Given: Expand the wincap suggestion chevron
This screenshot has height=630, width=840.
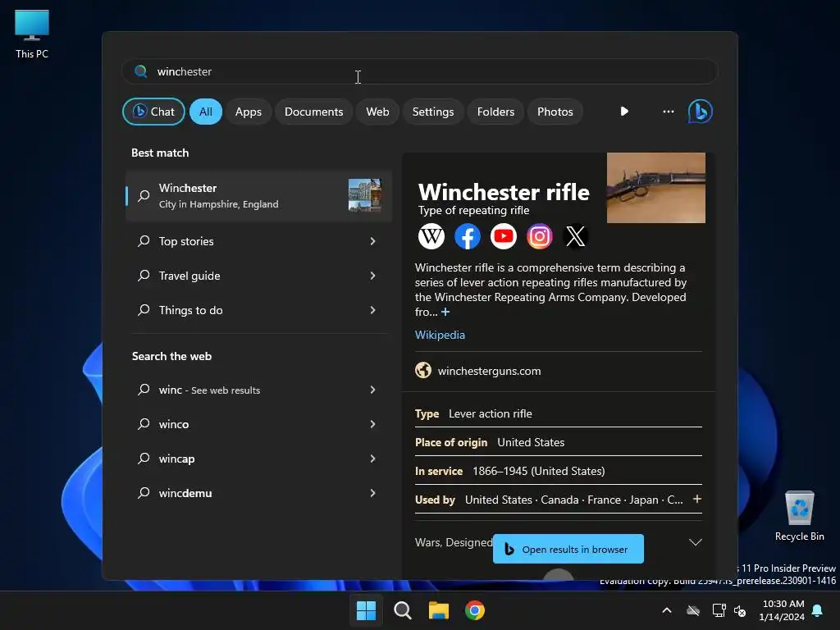Looking at the screenshot, I should pos(373,459).
